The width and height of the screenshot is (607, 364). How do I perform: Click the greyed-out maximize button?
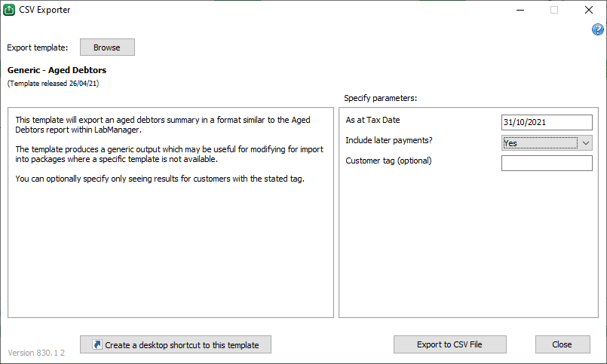click(554, 10)
